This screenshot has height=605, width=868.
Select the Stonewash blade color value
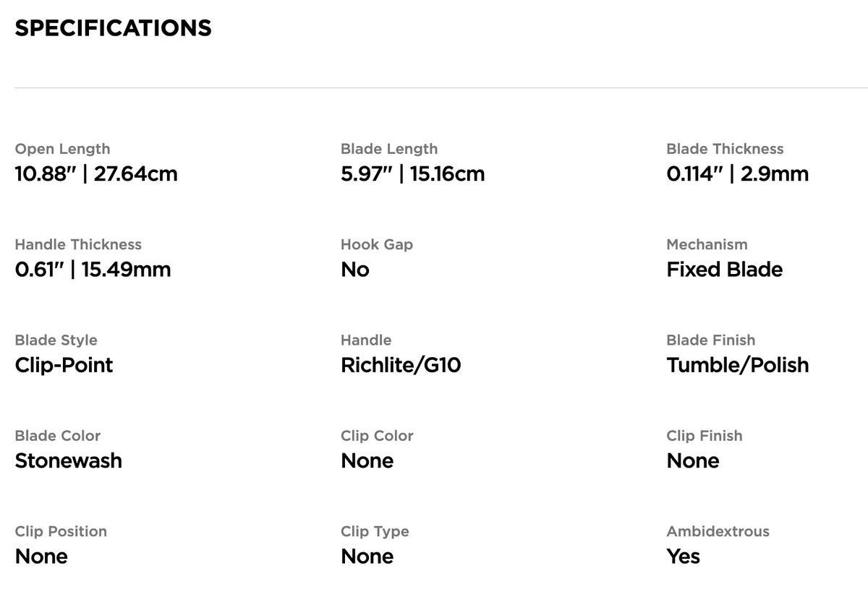(x=68, y=460)
